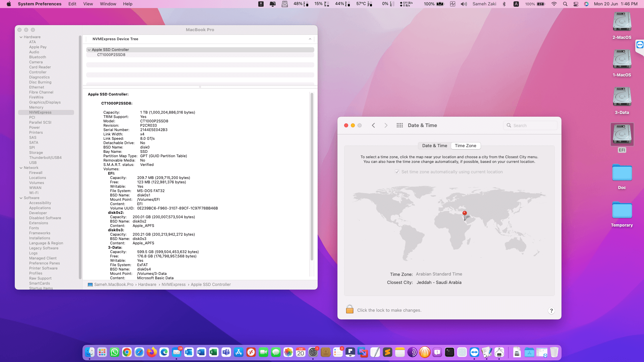Go back in System Preferences

pyautogui.click(x=373, y=125)
